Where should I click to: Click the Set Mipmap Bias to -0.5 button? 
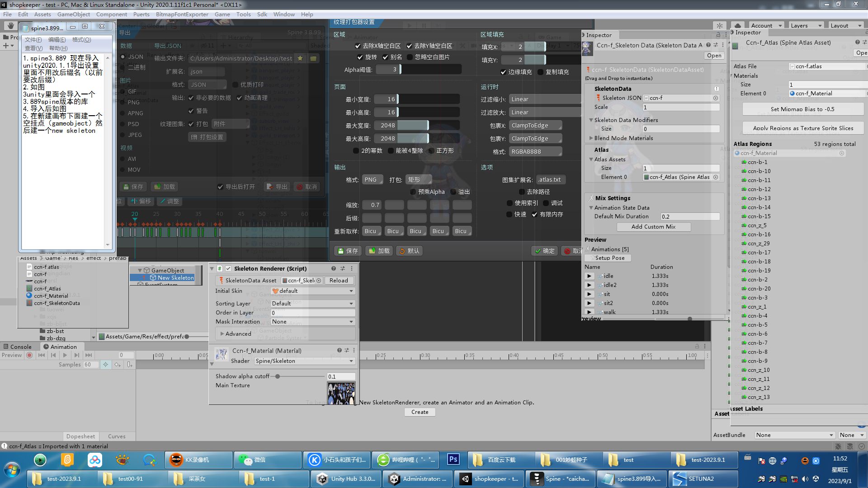[x=803, y=109]
